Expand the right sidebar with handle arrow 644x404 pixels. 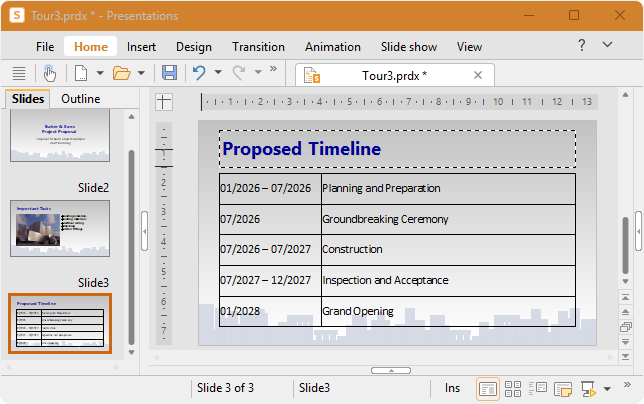click(x=639, y=231)
